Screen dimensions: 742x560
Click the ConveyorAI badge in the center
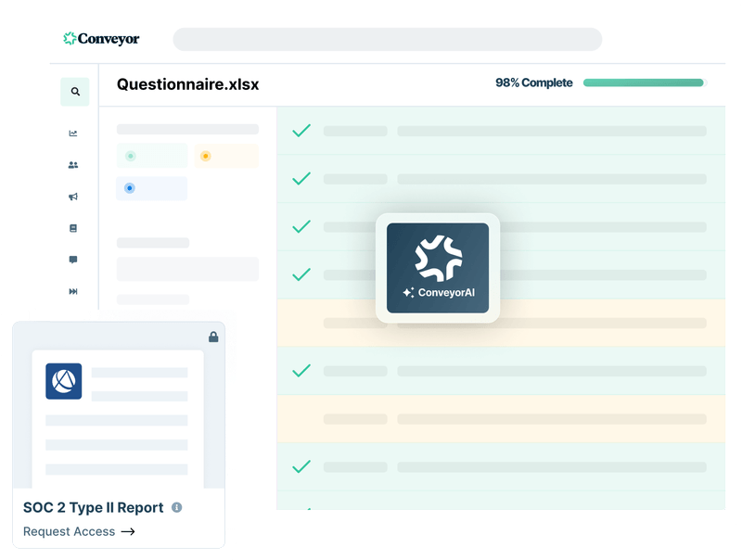pyautogui.click(x=437, y=268)
